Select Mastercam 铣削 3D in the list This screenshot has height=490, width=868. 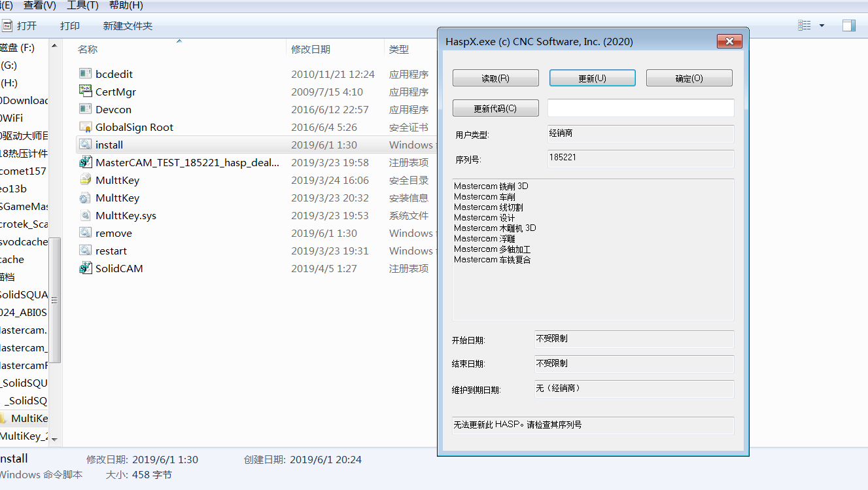click(491, 186)
